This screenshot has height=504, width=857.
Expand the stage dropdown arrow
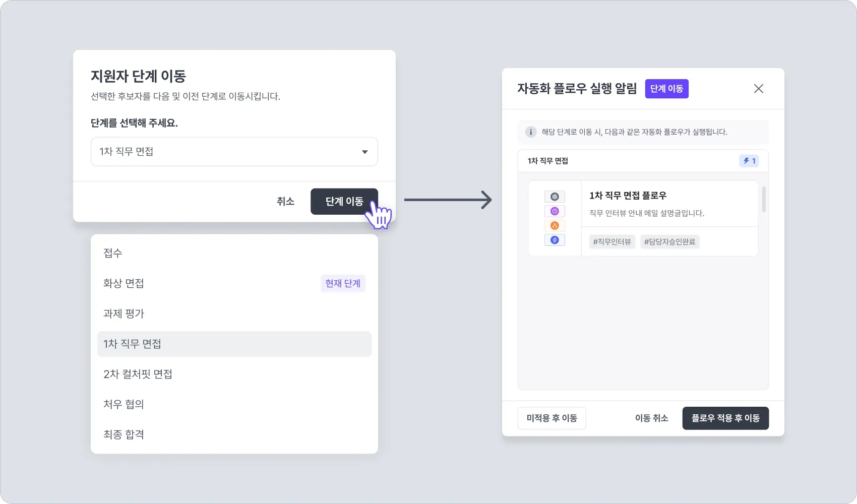pyautogui.click(x=364, y=152)
